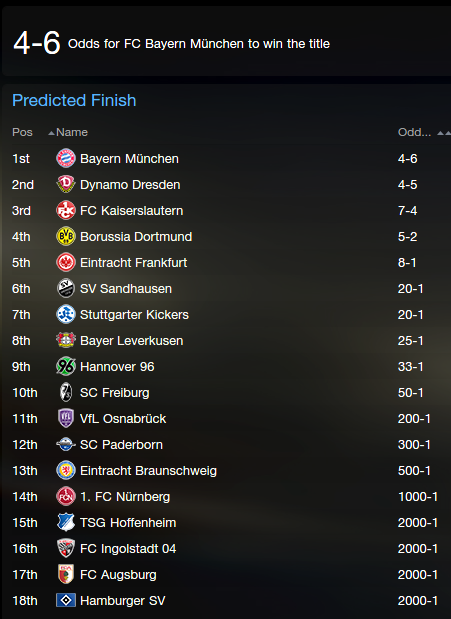451x619 pixels.
Task: Select the Eintracht Braunschweig 500-1 odds cell
Action: tap(414, 471)
